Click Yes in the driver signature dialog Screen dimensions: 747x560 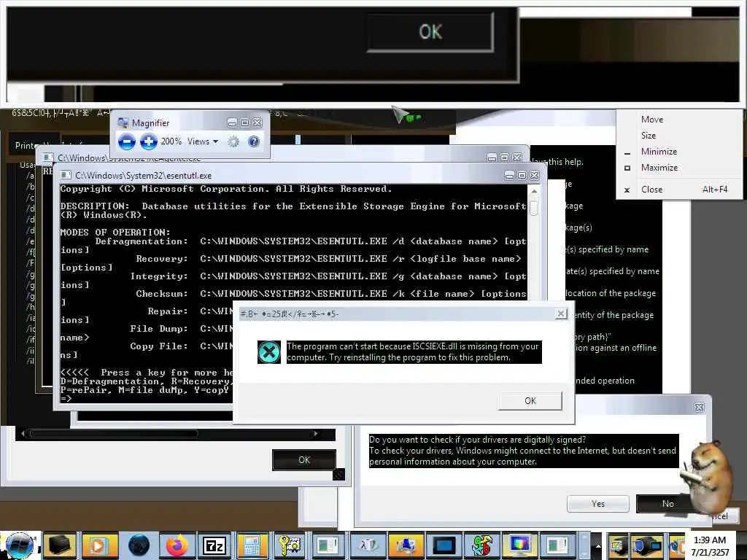pyautogui.click(x=598, y=504)
